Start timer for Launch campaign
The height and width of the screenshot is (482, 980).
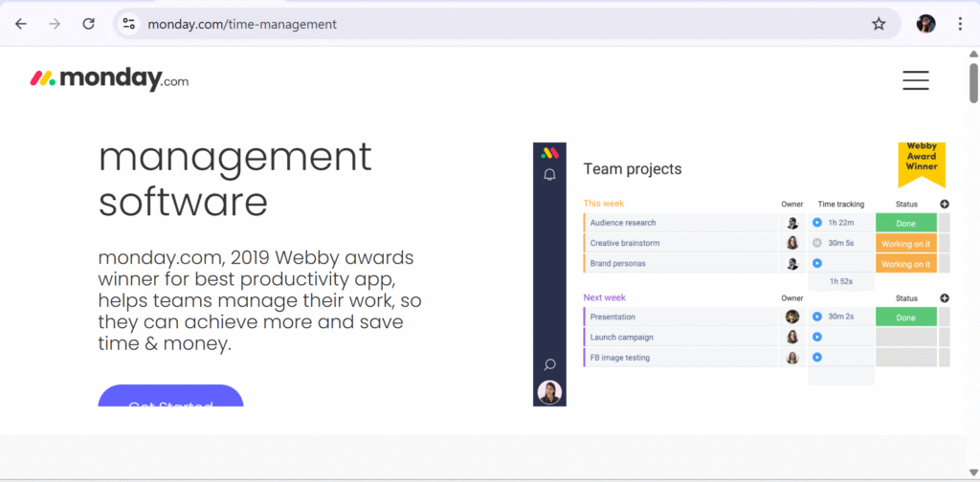(817, 338)
